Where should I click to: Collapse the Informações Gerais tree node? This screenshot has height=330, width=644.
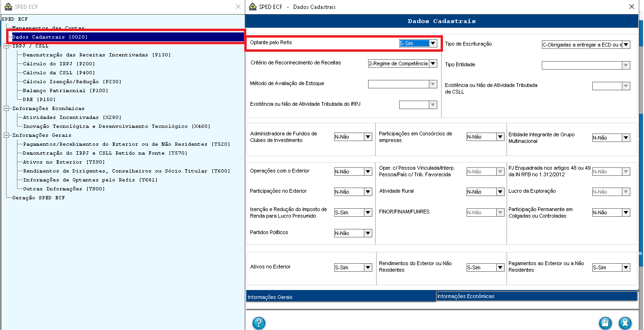pos(6,135)
